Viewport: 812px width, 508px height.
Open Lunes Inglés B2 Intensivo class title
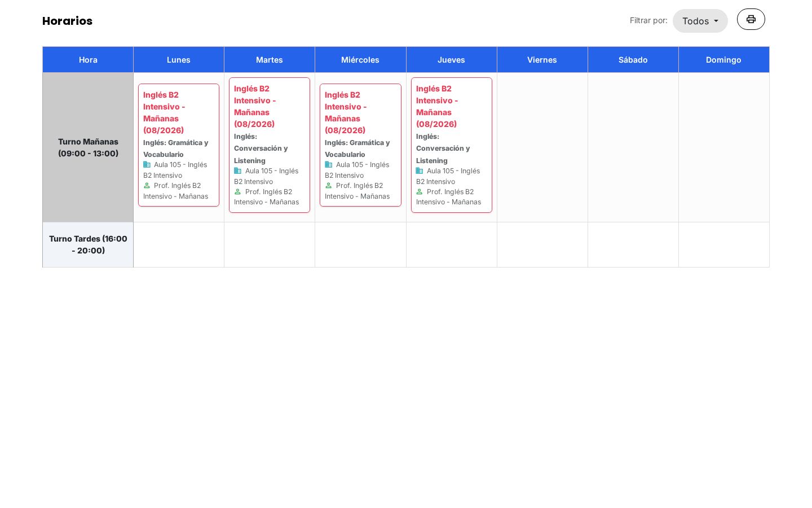(164, 112)
